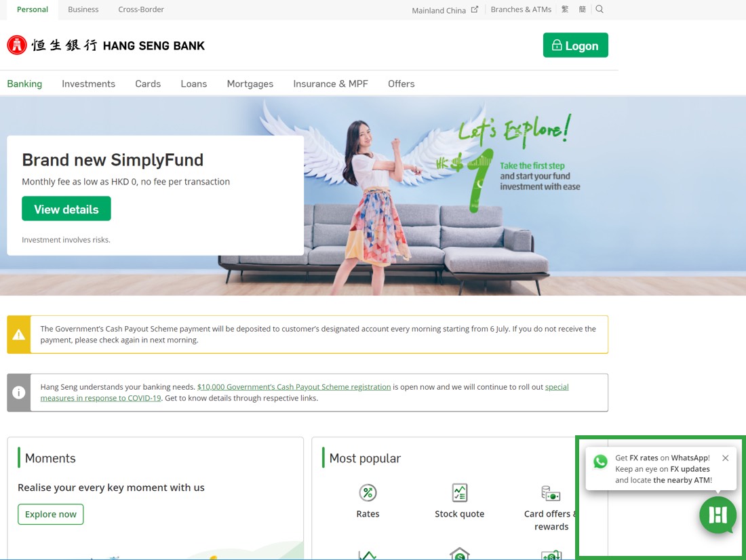Open the Cash Payout Scheme registration link
This screenshot has height=560, width=746.
294,387
